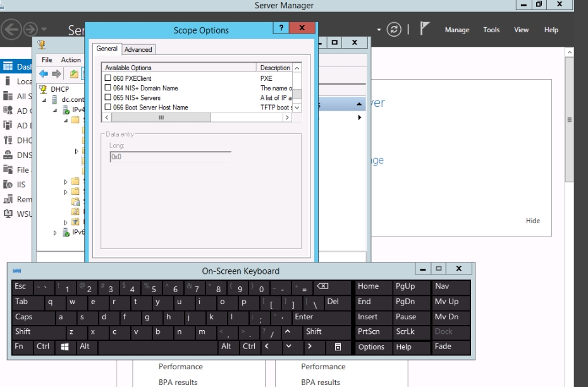Open the Action menu in the DHCP console

coord(71,59)
